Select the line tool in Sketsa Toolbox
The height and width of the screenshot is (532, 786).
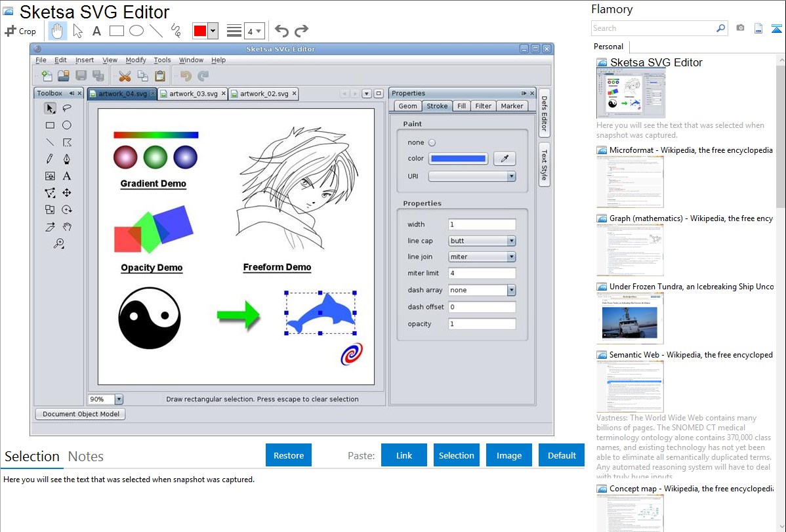pyautogui.click(x=50, y=142)
